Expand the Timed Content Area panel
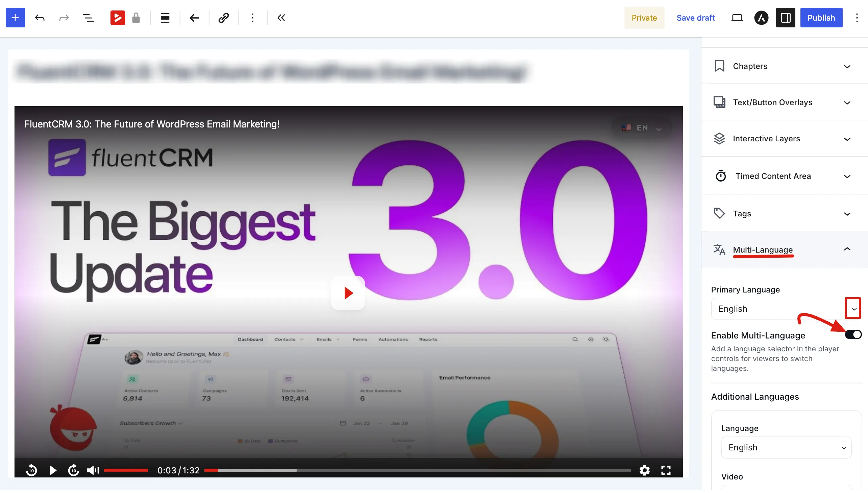Viewport: 868px width, 493px height. click(x=785, y=176)
